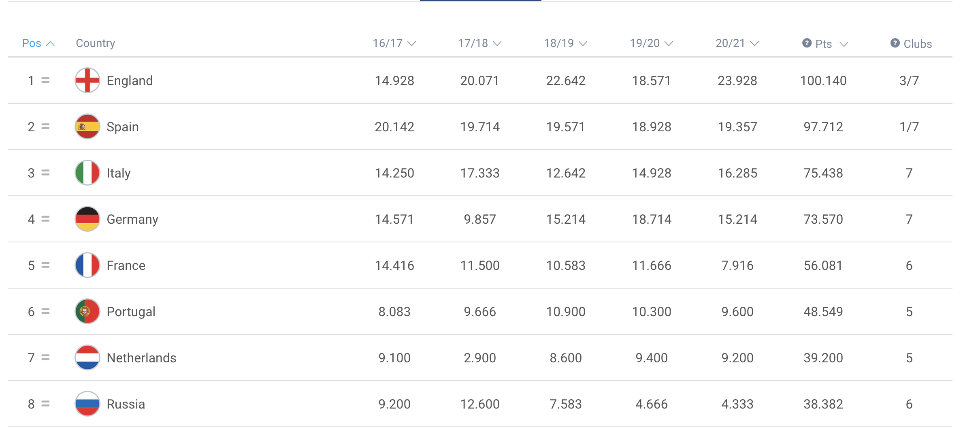Click the Portugal flag icon

pyautogui.click(x=87, y=311)
